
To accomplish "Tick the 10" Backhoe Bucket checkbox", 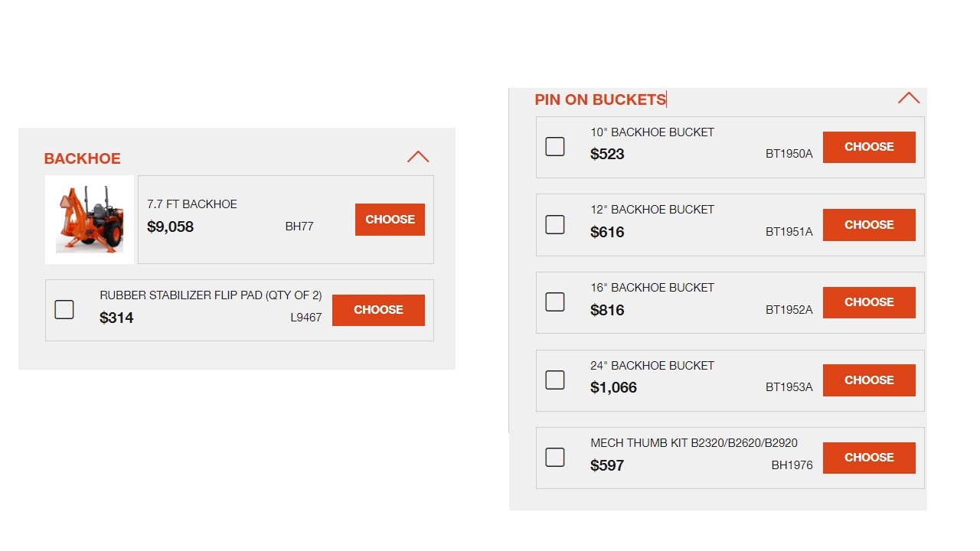I will 555,146.
